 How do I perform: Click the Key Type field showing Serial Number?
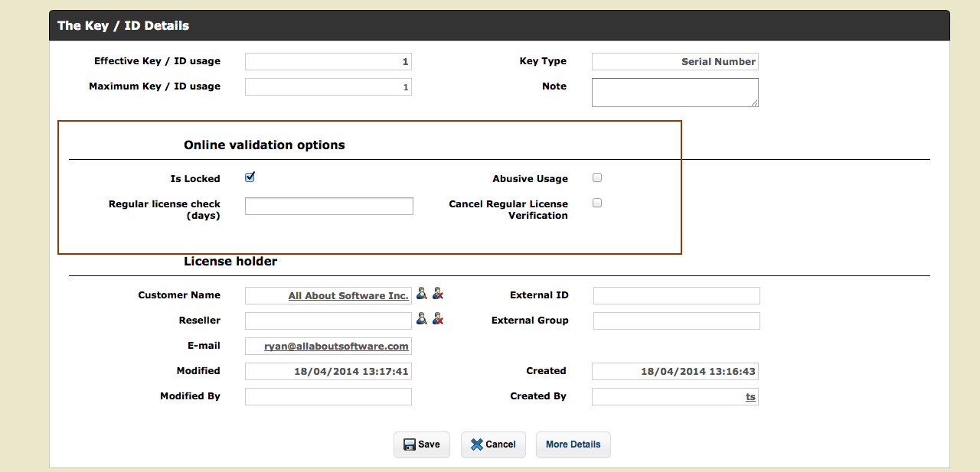(675, 62)
